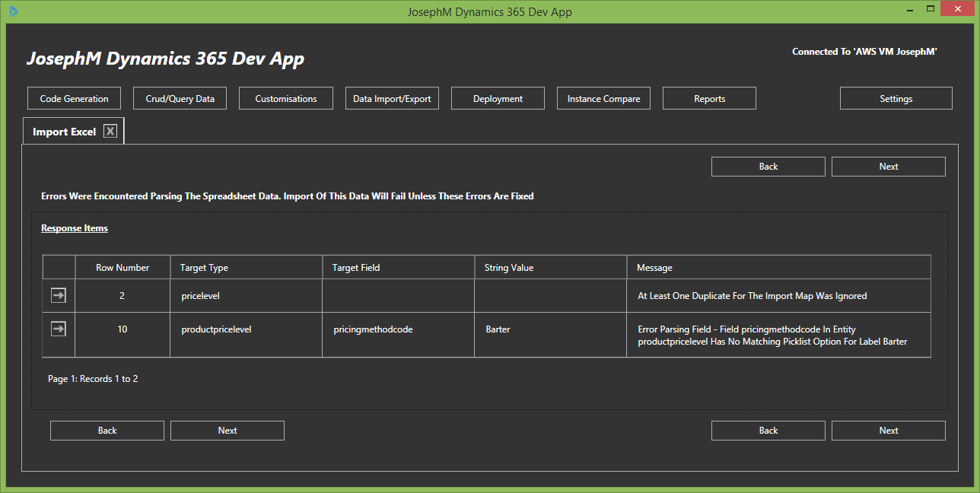Open the Reports section
The image size is (980, 493).
[709, 98]
